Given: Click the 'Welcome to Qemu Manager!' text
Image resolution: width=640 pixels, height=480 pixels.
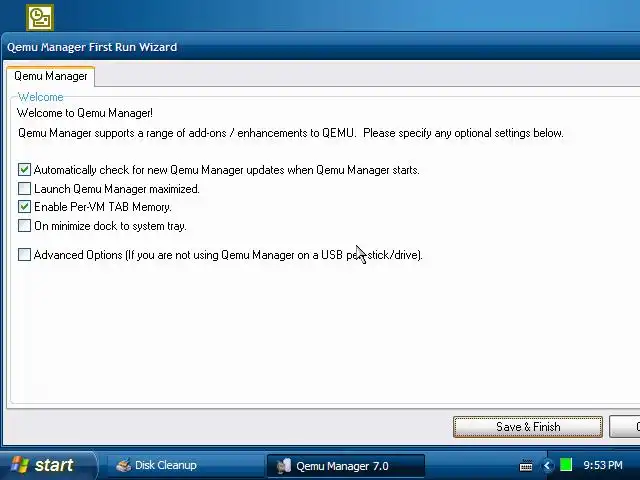Looking at the screenshot, I should 85,113.
